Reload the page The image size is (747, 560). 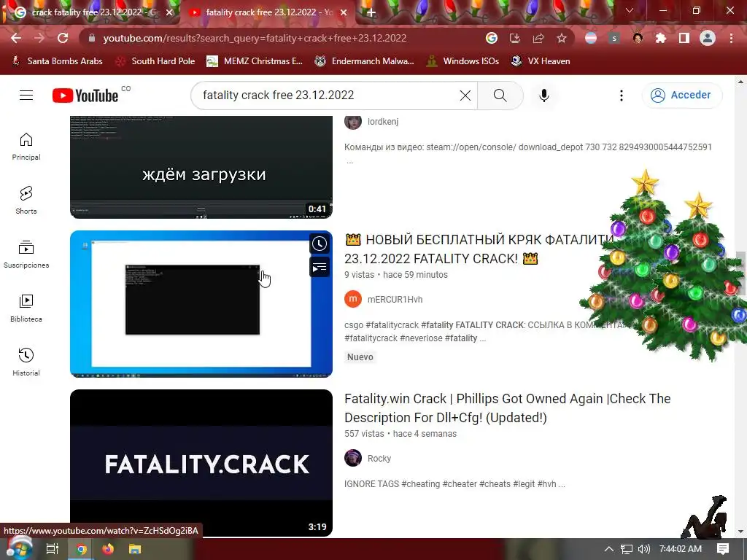63,38
